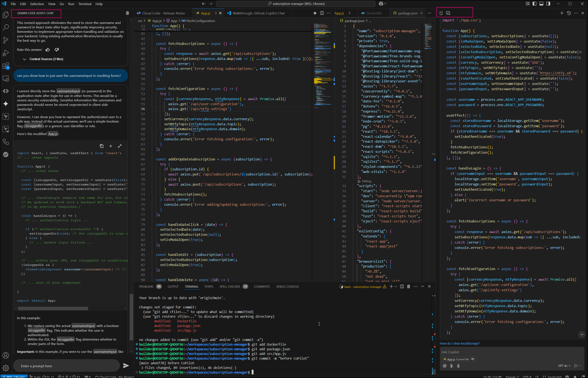This screenshot has width=588, height=378.
Task: Open package.json editor group more actions
Action: 429,13
